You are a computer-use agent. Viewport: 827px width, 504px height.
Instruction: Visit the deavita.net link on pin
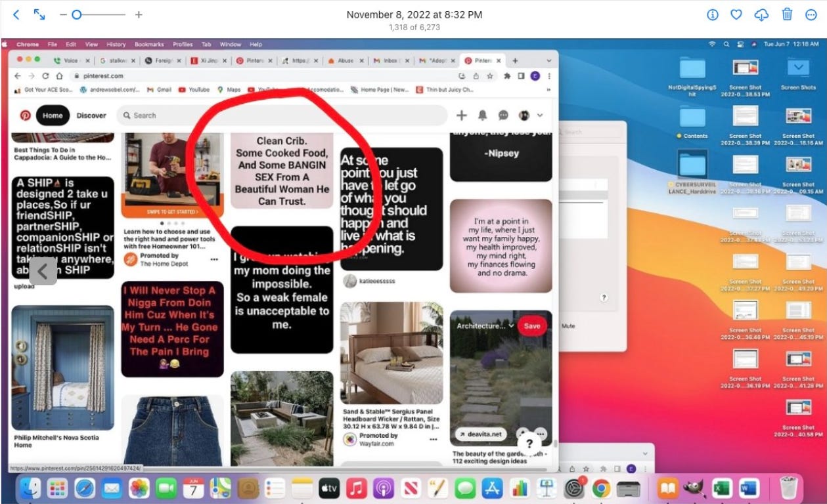[x=481, y=434]
